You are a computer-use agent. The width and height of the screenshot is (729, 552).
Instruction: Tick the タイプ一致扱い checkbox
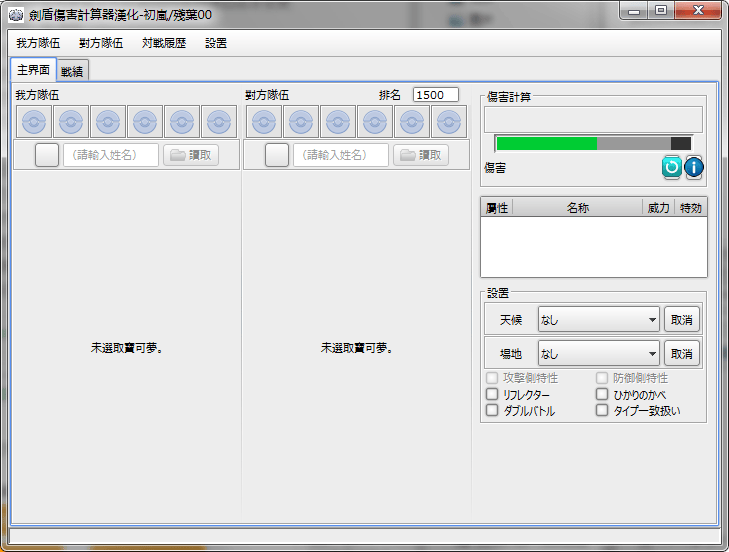[x=602, y=410]
